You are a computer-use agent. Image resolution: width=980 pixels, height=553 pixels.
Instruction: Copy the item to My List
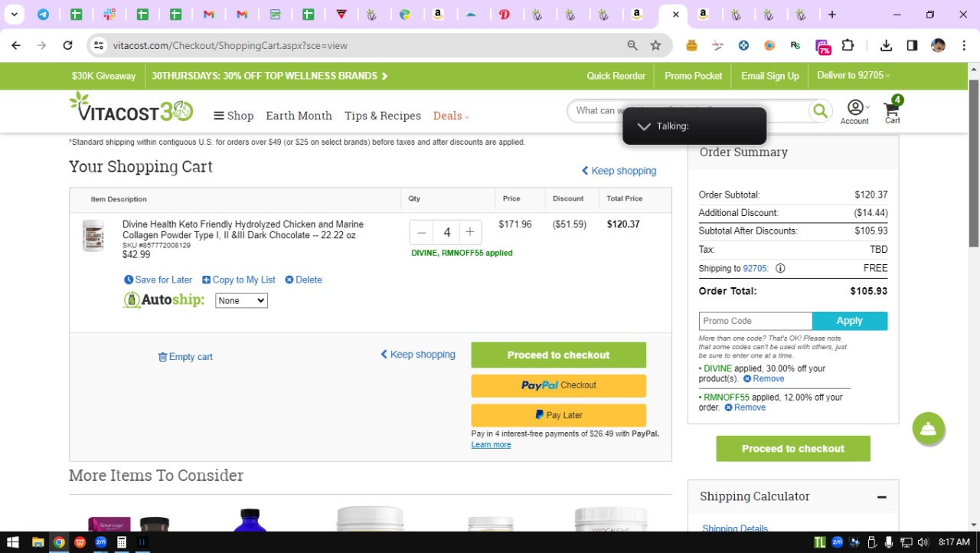(239, 280)
